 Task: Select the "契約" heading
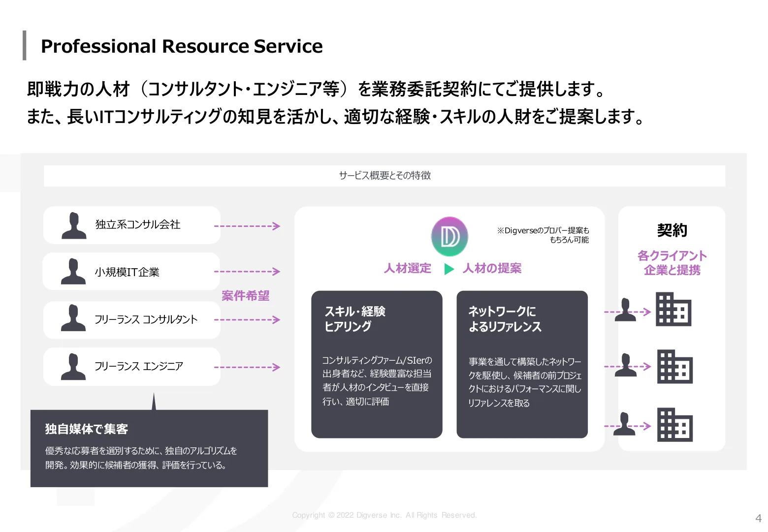pos(672,230)
